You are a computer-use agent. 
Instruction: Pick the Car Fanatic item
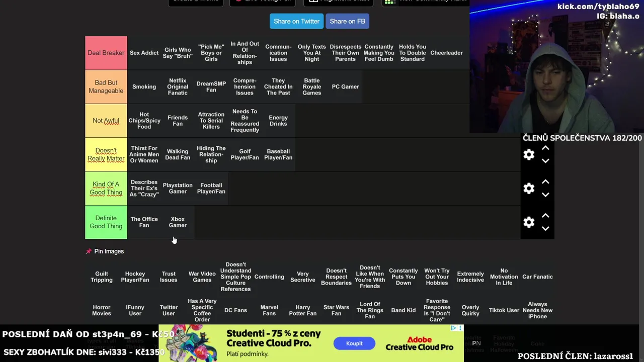537,277
